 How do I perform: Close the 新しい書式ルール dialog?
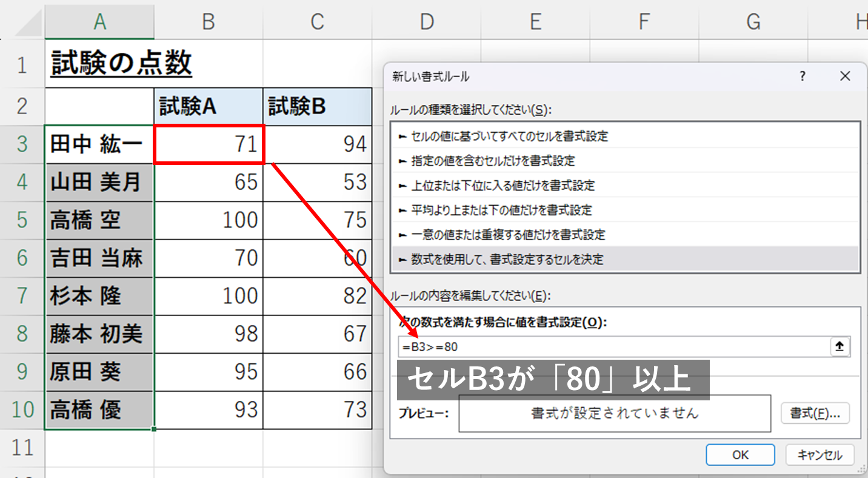845,76
